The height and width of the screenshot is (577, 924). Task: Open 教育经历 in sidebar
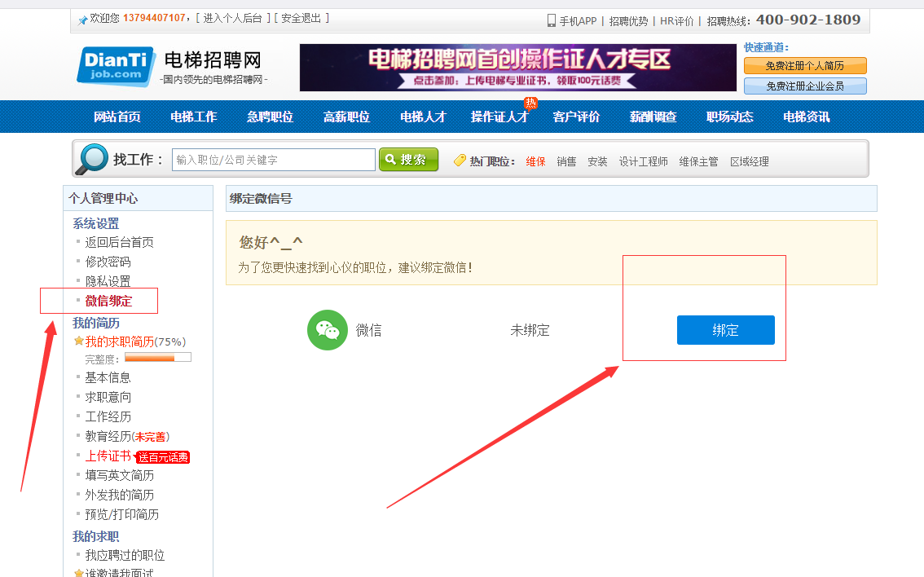point(108,436)
